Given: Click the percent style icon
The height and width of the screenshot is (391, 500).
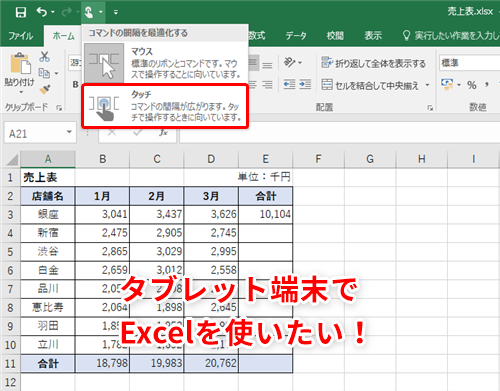Looking at the screenshot, I should point(472,85).
